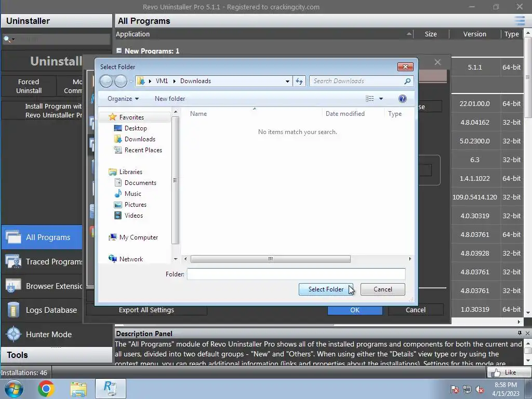Open the Videos library

(134, 216)
